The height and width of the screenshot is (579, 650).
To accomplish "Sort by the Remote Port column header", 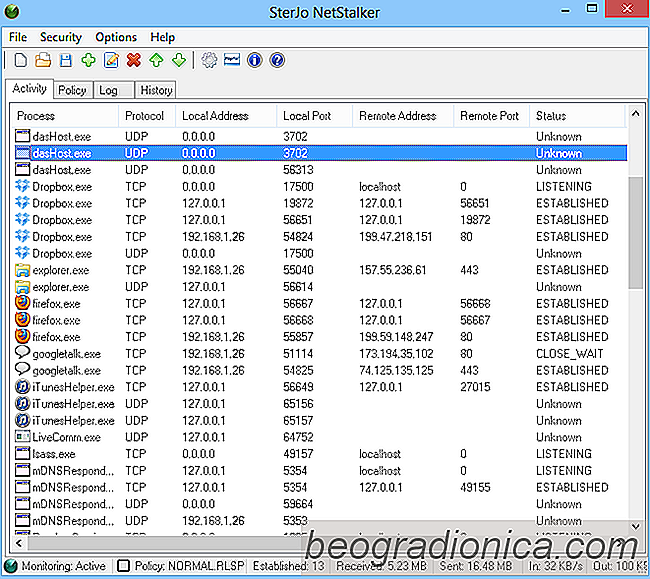I will click(x=491, y=116).
